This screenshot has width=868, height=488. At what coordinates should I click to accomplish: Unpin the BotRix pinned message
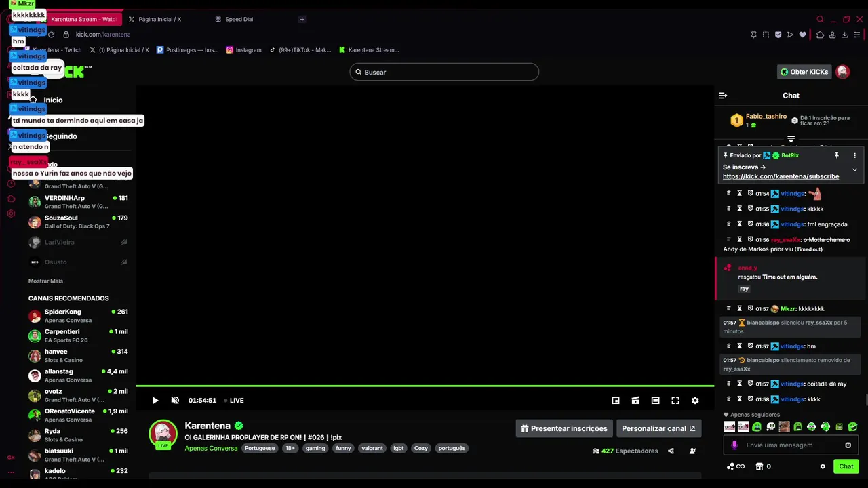pyautogui.click(x=837, y=155)
